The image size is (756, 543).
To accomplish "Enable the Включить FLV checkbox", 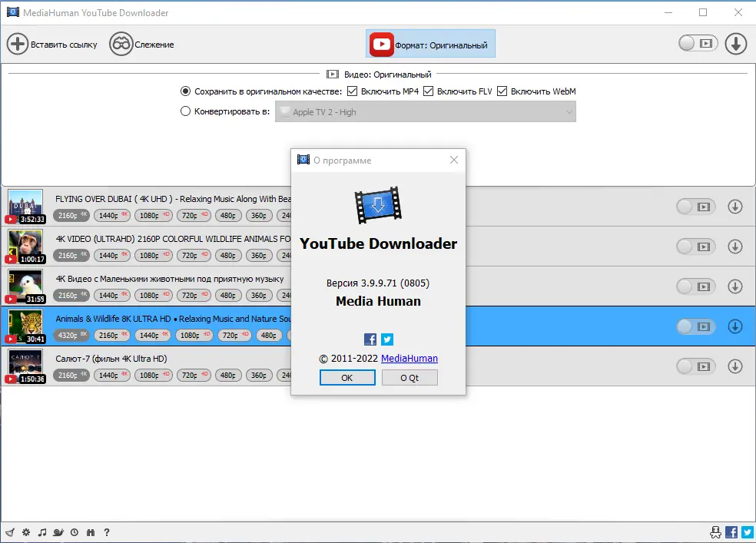I will [427, 91].
